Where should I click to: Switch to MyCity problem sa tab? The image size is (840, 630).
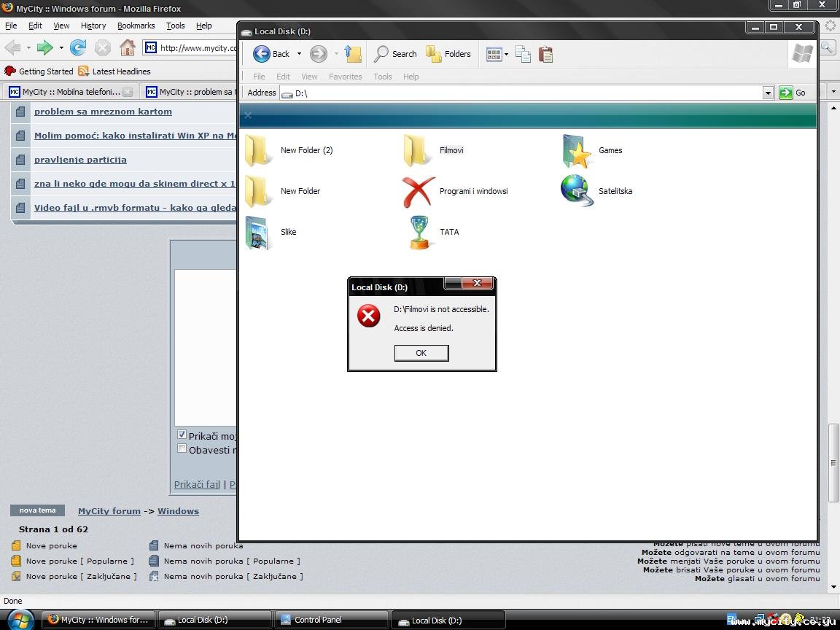coord(189,92)
